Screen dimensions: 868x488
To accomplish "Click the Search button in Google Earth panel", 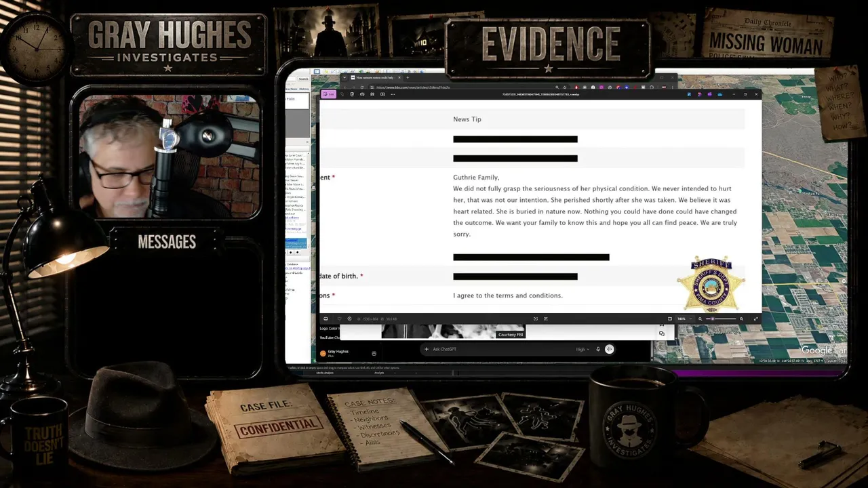I will tap(303, 79).
